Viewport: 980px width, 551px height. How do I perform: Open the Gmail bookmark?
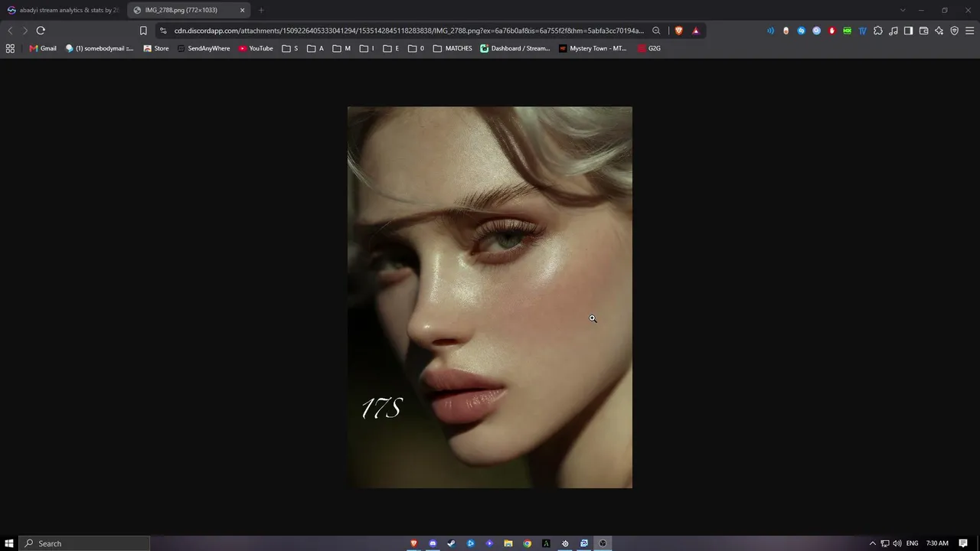coord(43,48)
